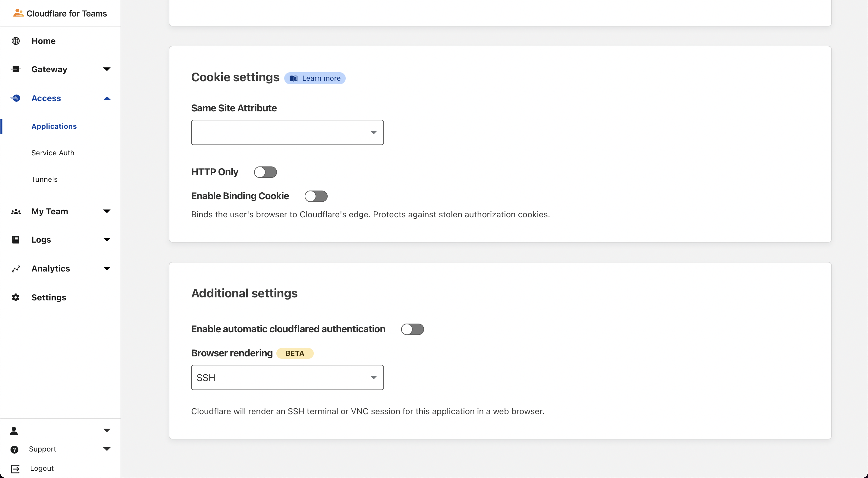Click the Analytics graph icon

pyautogui.click(x=15, y=268)
